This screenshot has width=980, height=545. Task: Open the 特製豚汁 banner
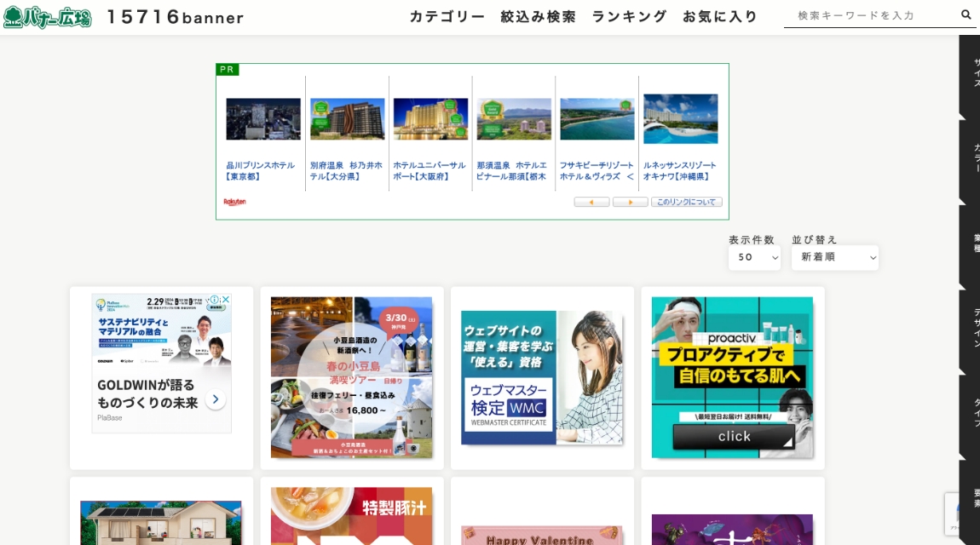[x=352, y=516]
